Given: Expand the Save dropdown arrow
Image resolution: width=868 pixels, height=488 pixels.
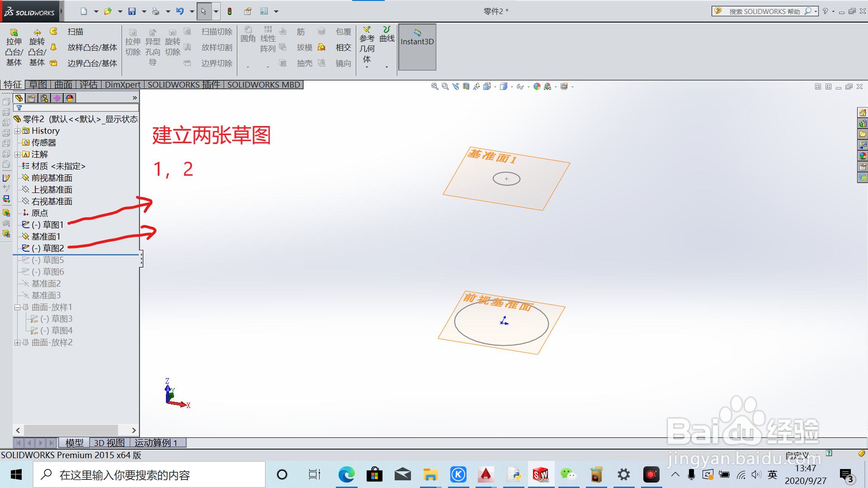Looking at the screenshot, I should point(144,12).
